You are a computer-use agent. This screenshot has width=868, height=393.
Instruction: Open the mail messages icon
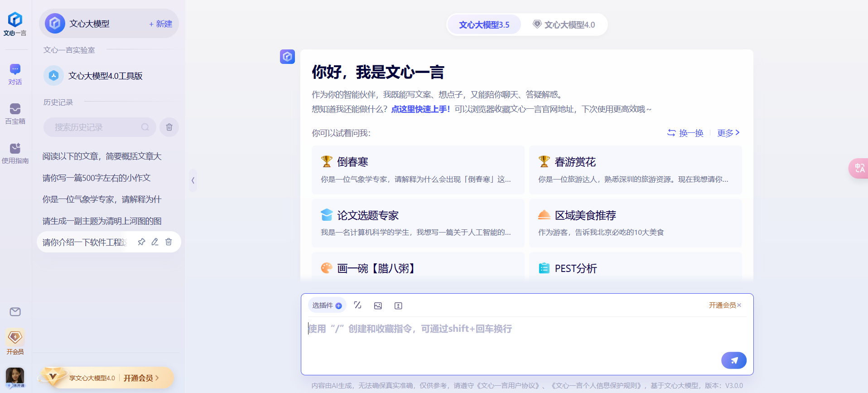click(x=15, y=312)
